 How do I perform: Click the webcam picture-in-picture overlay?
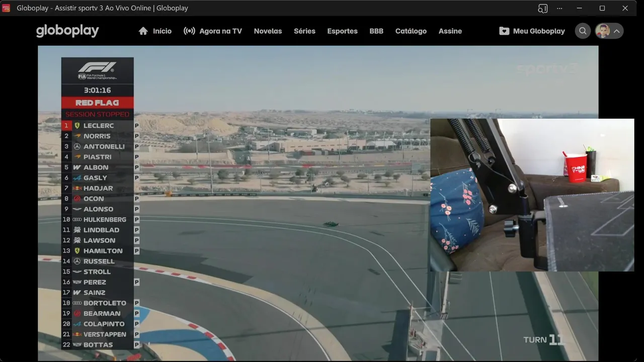532,195
